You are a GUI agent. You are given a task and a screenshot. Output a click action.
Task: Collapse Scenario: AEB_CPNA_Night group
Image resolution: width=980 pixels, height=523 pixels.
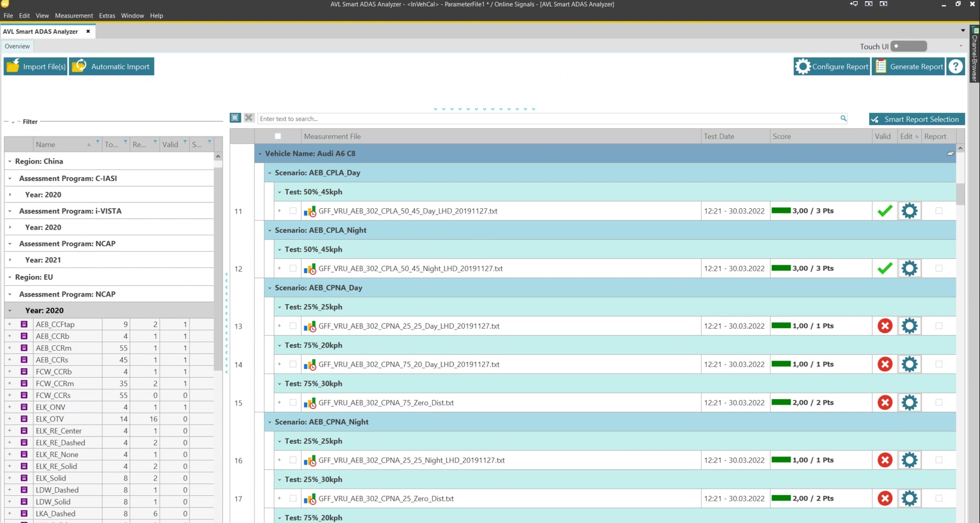(270, 422)
